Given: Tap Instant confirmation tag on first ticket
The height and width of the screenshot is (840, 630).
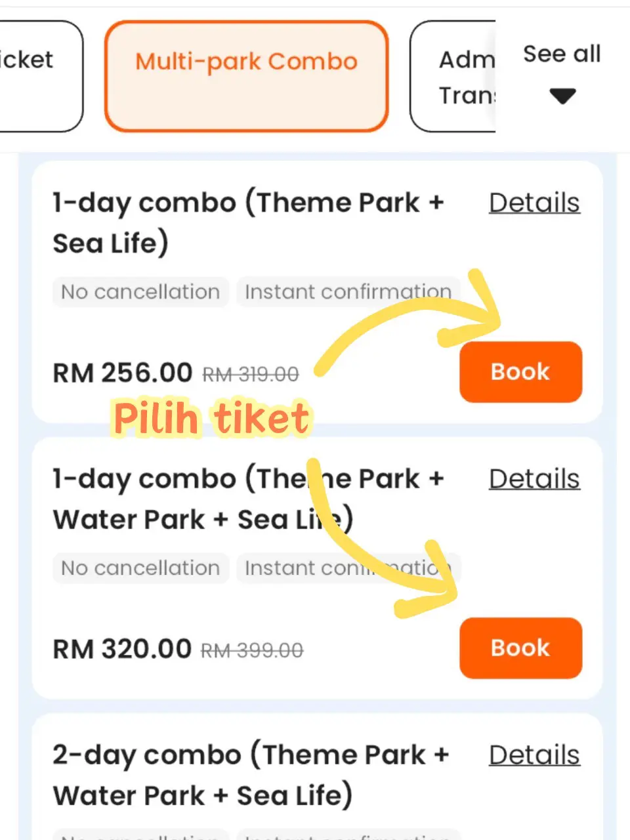Looking at the screenshot, I should (x=348, y=292).
